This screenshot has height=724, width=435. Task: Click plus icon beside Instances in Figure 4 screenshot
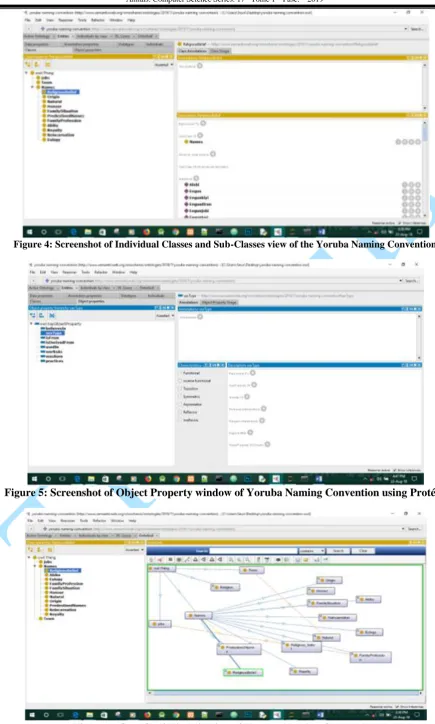pos(196,178)
